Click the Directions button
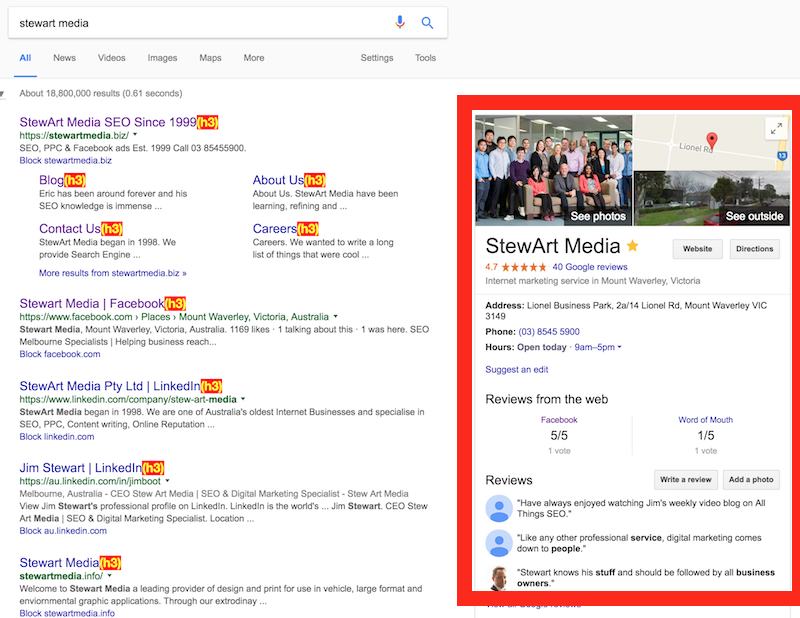Viewport: 800px width, 618px height. [755, 249]
